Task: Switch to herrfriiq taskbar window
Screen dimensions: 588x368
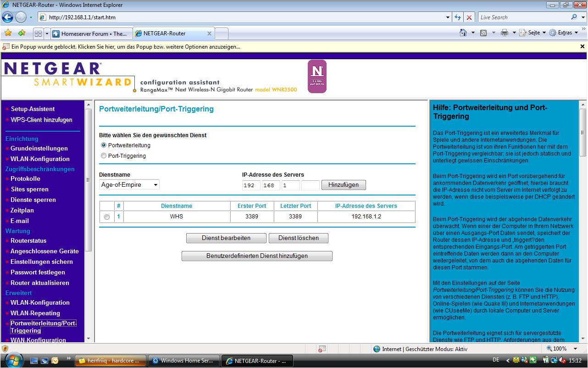Action: [x=111, y=361]
